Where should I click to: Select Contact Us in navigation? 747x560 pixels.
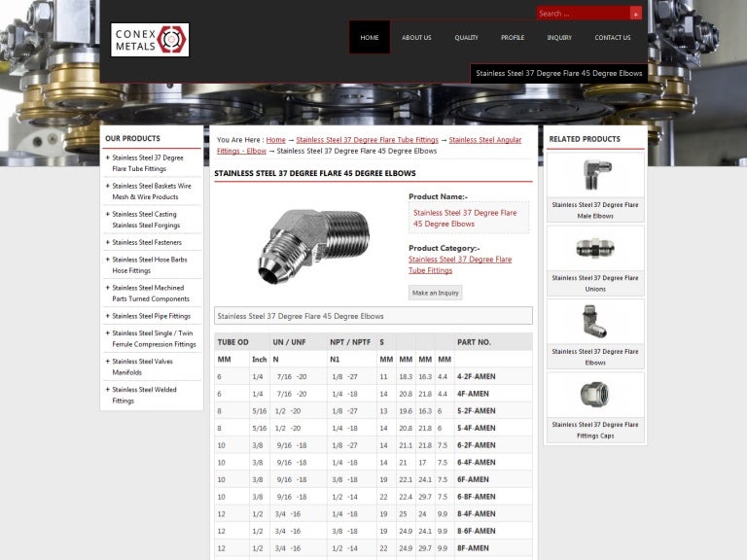(612, 38)
